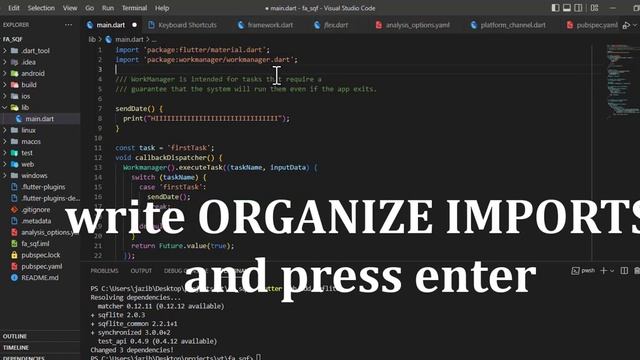Open Customize Layout icon

point(594,8)
